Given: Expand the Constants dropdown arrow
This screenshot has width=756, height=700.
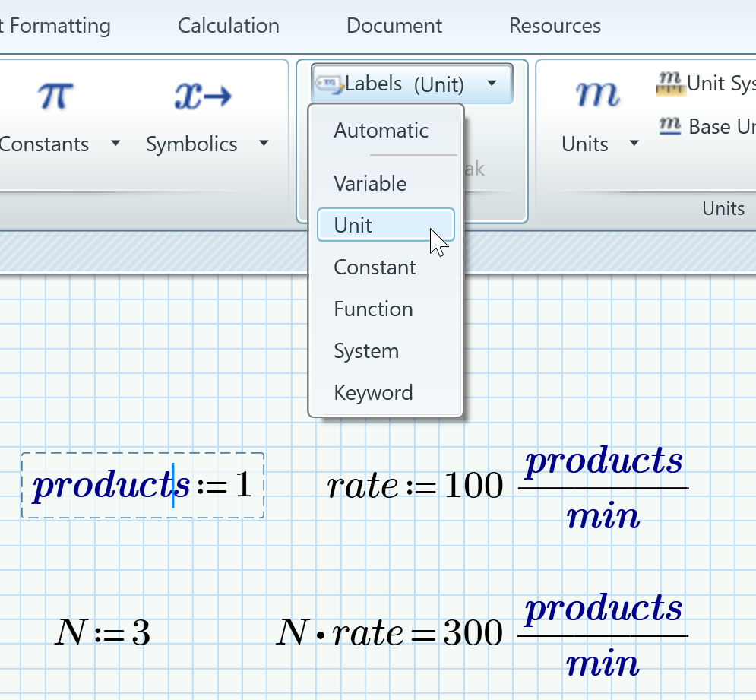Looking at the screenshot, I should coord(115,144).
